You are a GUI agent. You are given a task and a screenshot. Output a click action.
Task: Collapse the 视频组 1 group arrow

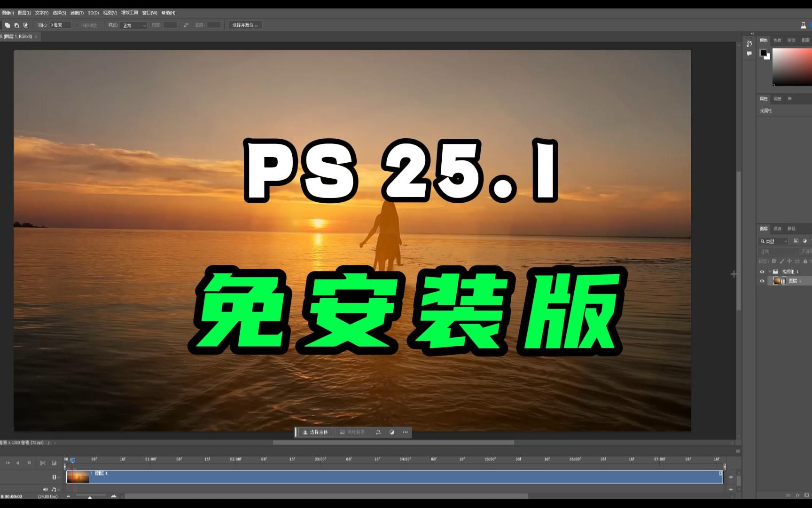pyautogui.click(x=770, y=271)
